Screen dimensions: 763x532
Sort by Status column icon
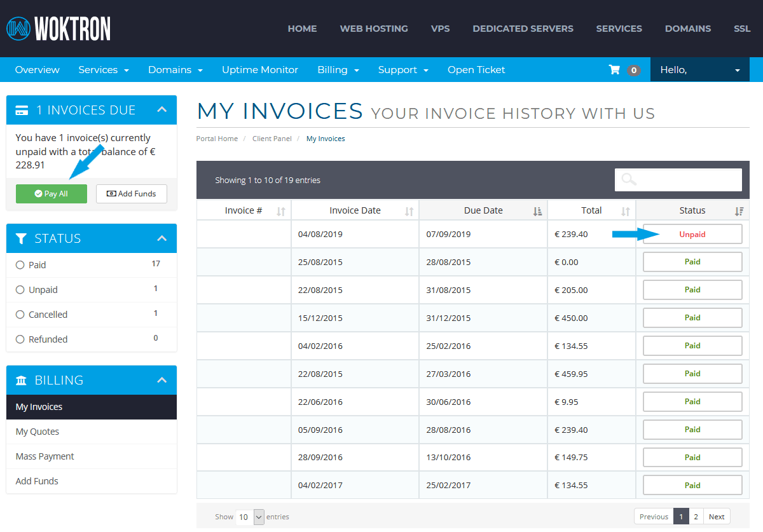coord(739,211)
